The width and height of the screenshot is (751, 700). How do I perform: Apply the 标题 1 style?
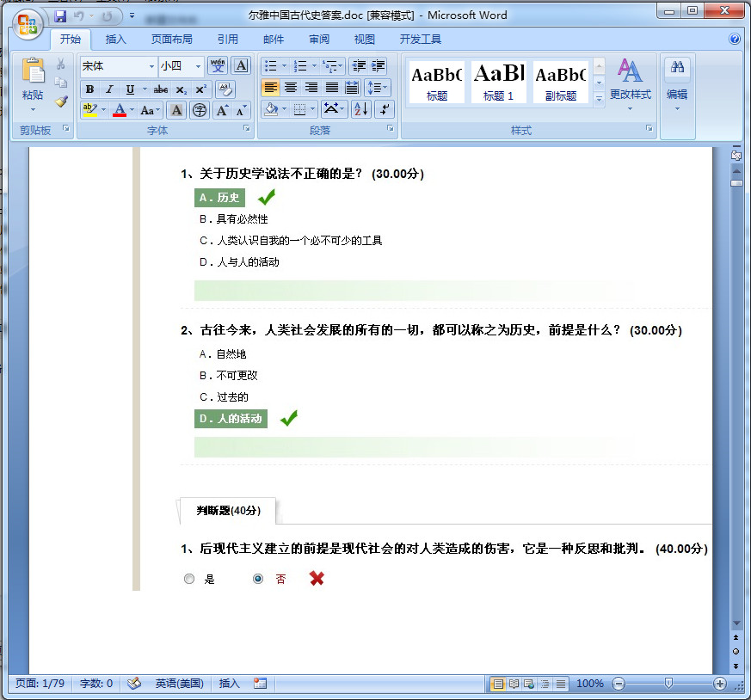pyautogui.click(x=499, y=82)
